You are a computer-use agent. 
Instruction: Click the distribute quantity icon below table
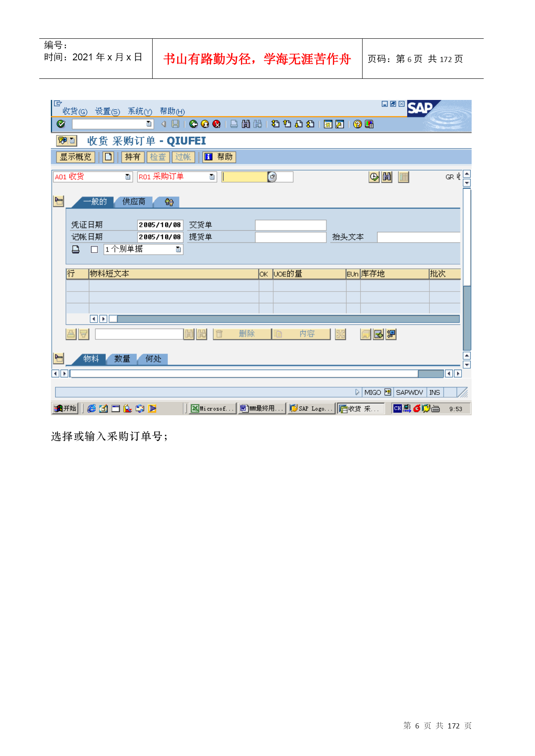[x=391, y=334]
